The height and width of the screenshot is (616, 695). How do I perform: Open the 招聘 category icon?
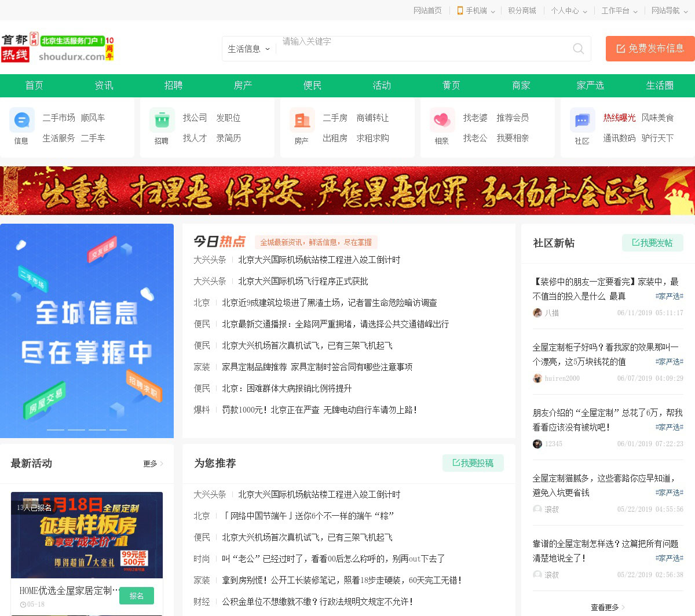(x=162, y=121)
